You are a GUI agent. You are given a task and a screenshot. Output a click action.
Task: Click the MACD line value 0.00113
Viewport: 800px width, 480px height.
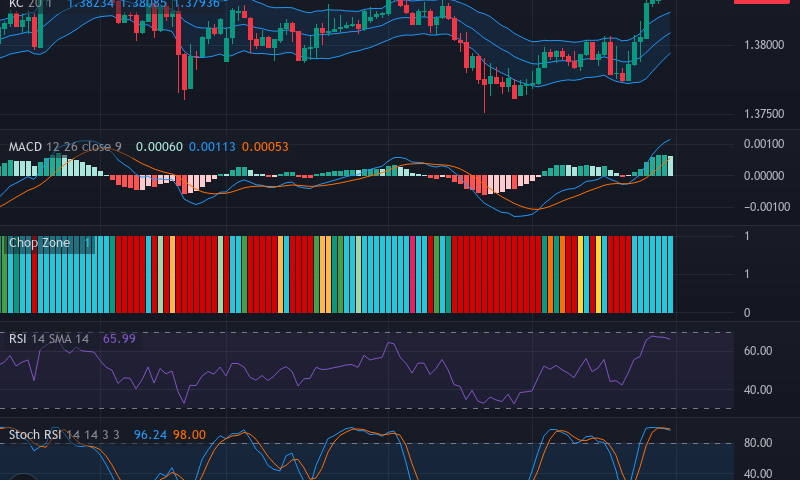[x=212, y=147]
